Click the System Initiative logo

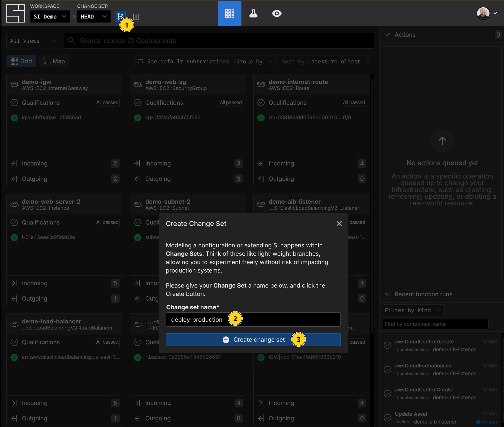click(x=16, y=13)
